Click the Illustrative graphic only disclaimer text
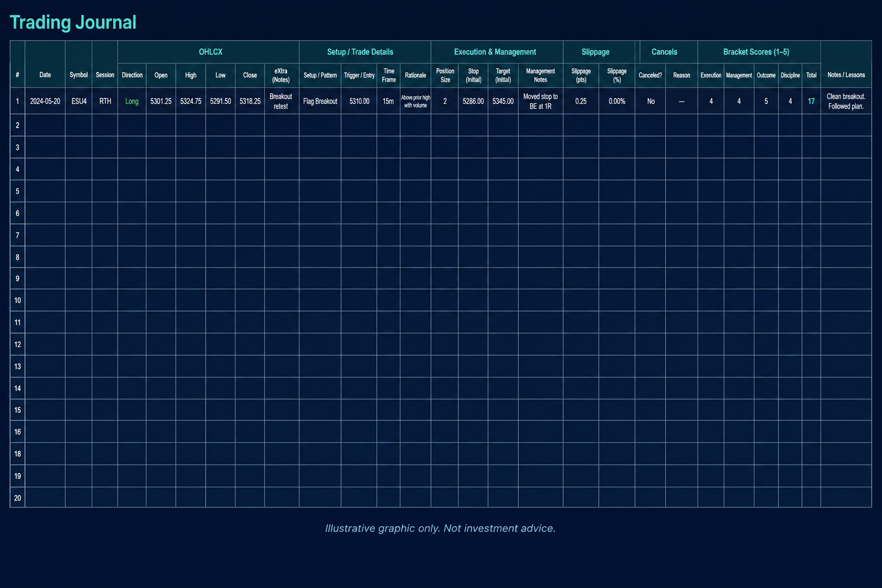Image resolution: width=882 pixels, height=588 pixels. click(440, 528)
